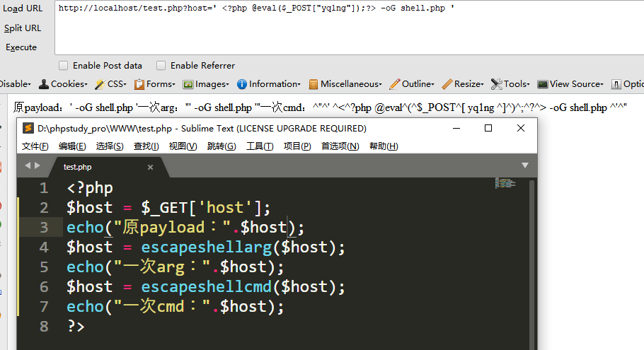Image resolution: width=644 pixels, height=350 pixels.
Task: Open the 工具(T) menu in Sublime Text
Action: click(x=260, y=146)
